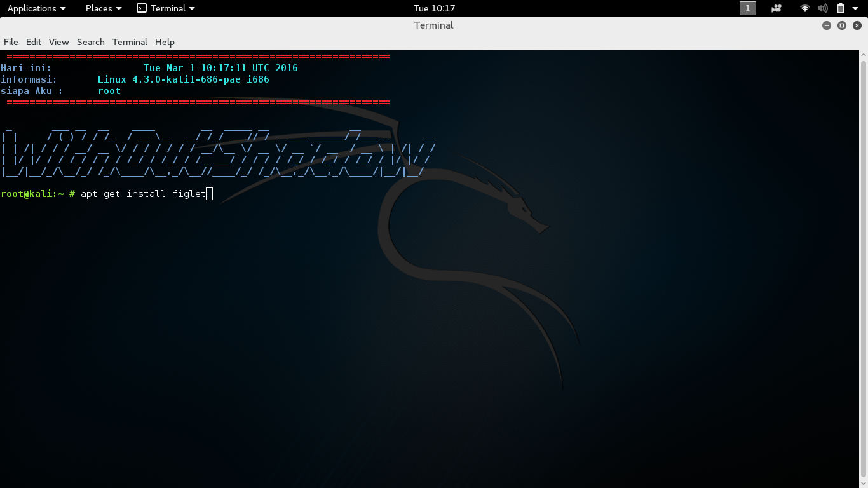This screenshot has width=868, height=488.
Task: Open the Applications menu
Action: click(x=36, y=8)
